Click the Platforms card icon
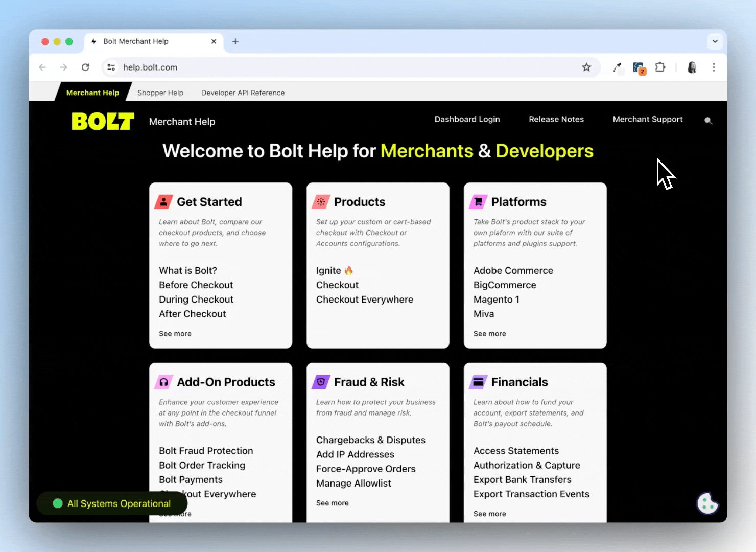Image resolution: width=756 pixels, height=552 pixels. tap(478, 202)
